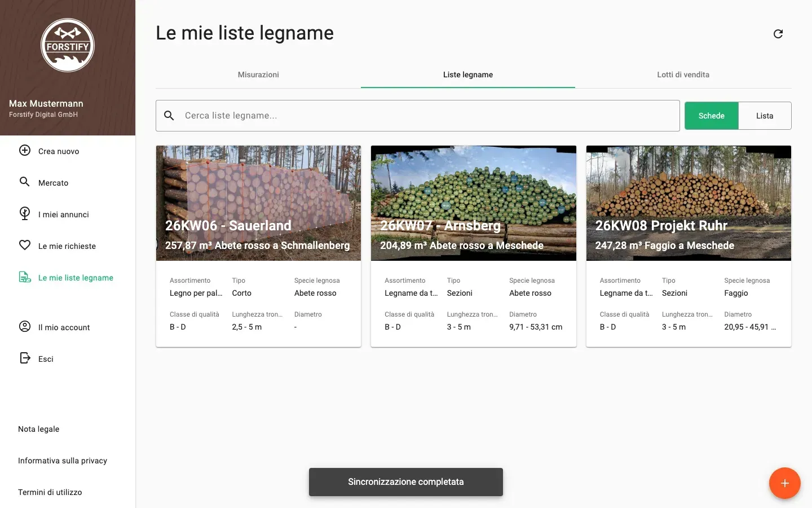Click the heart icon for Le mie richieste
Screen dimensions: 812x508
(x=25, y=245)
